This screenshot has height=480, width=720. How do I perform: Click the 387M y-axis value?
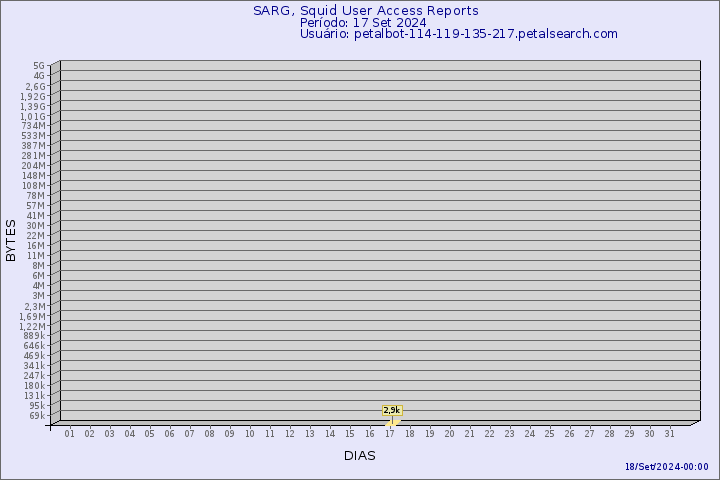point(34,146)
